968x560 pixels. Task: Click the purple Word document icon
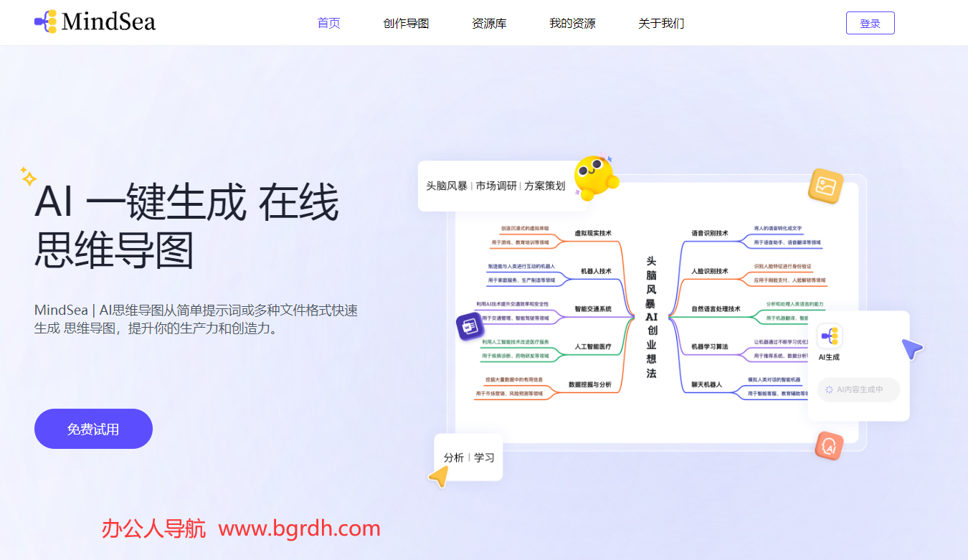tap(470, 326)
